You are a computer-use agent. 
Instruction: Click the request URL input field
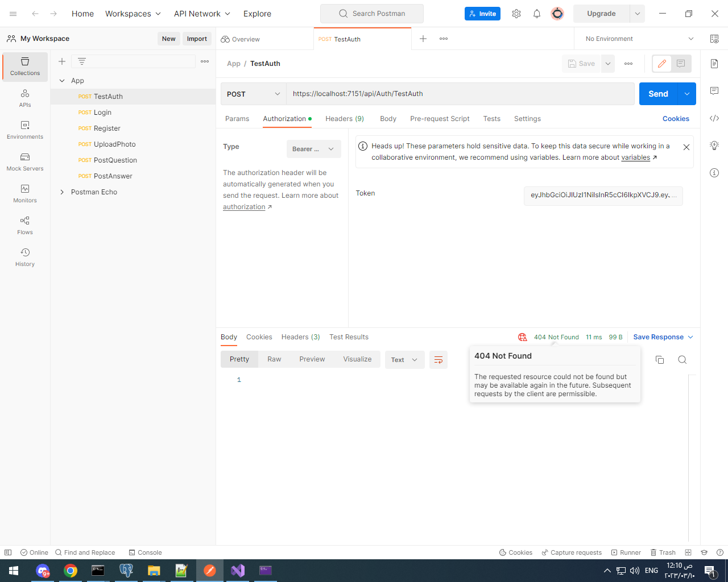pyautogui.click(x=460, y=94)
